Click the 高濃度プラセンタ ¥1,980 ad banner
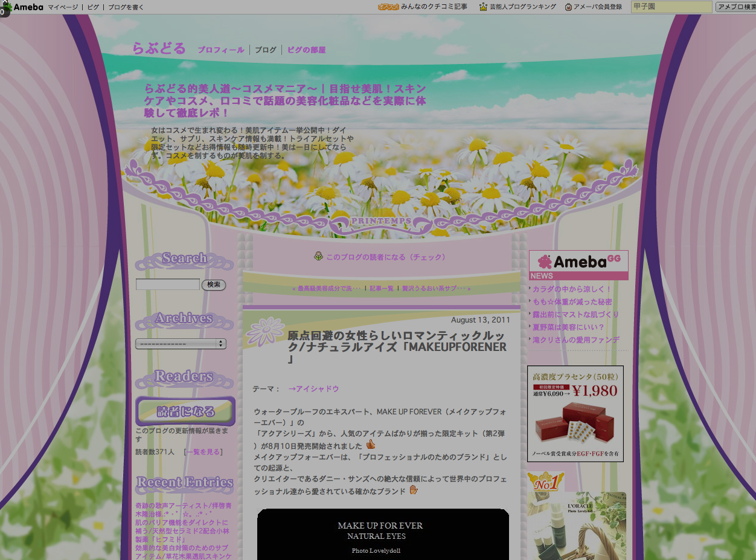Screen dimensions: 756x560 click(575, 414)
